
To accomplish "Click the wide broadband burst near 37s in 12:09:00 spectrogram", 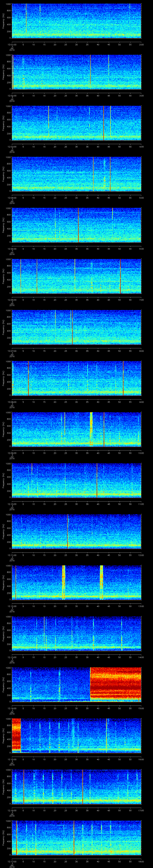I will point(91,429).
